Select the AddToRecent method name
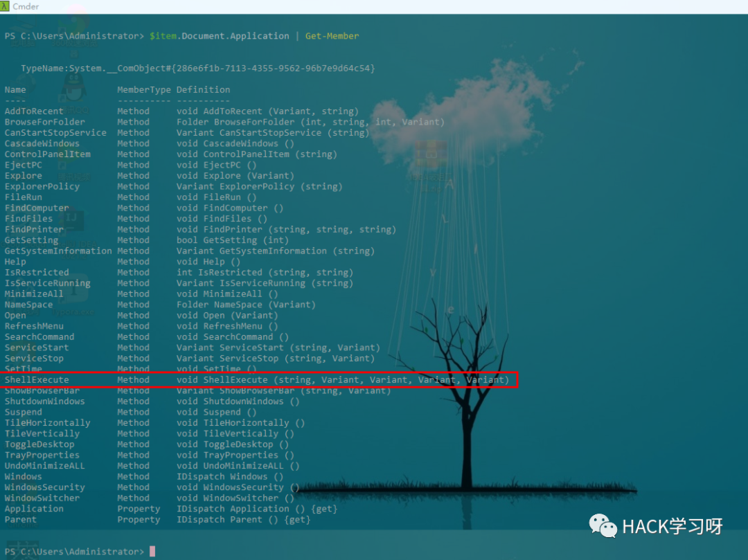 pos(34,111)
